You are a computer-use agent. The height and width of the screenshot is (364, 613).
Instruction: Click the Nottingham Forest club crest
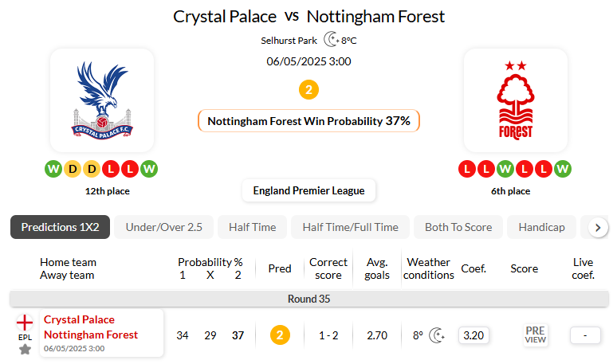pos(515,100)
